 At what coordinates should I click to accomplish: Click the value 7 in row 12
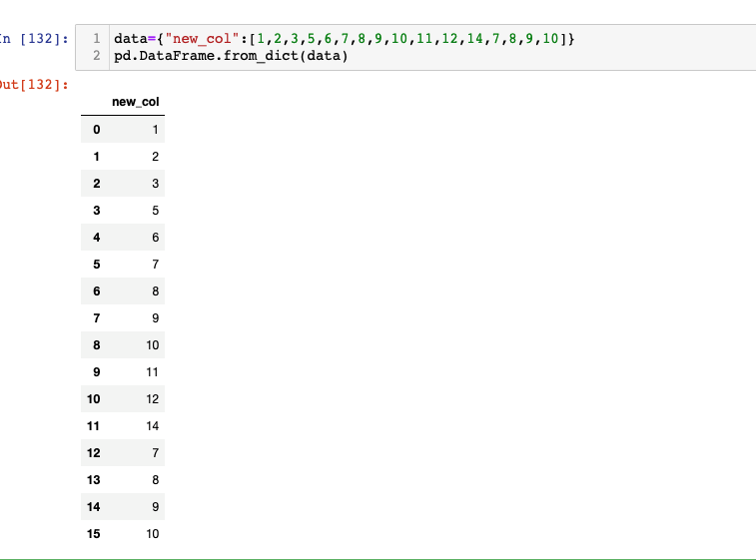point(155,453)
